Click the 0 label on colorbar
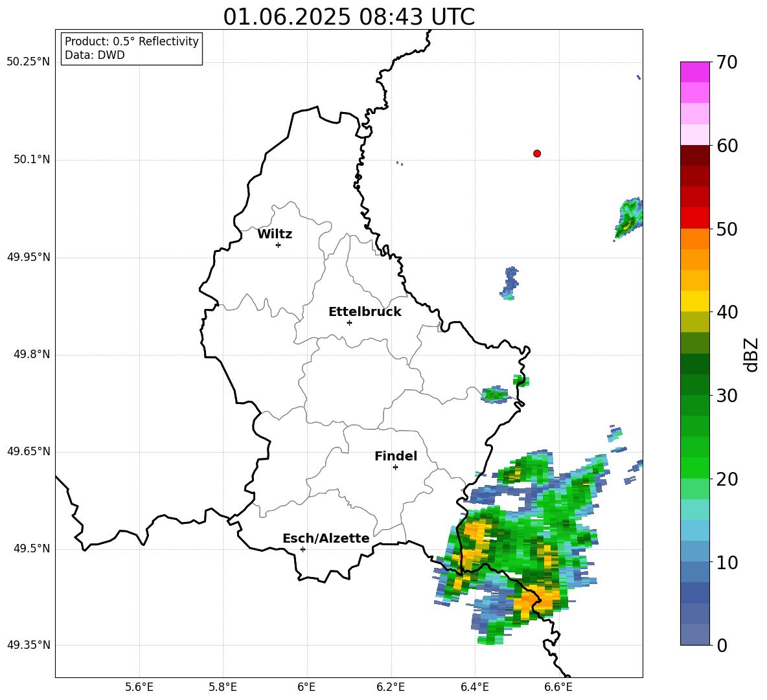The height and width of the screenshot is (700, 767). [722, 645]
